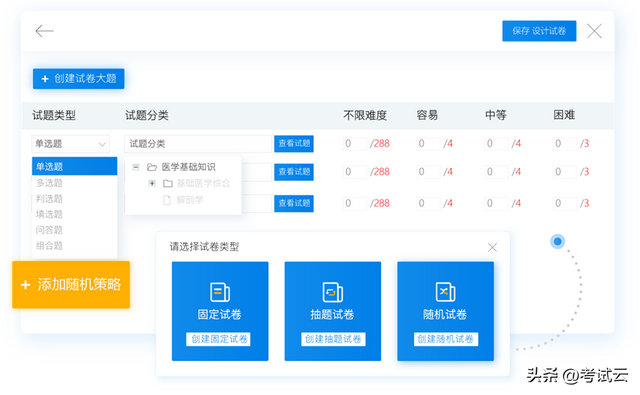Click the 创建随机试卷 button
This screenshot has height=395, width=640.
tap(445, 339)
